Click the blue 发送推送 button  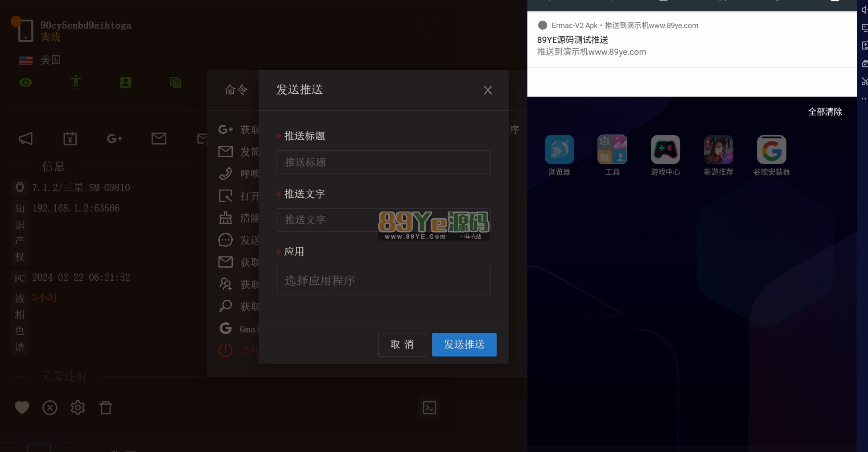pos(464,344)
